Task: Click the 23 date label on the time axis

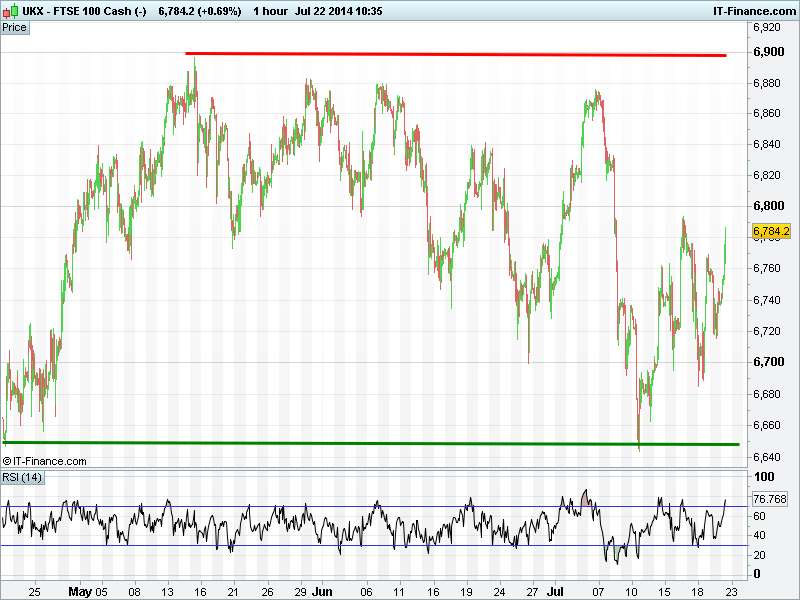Action: point(731,592)
